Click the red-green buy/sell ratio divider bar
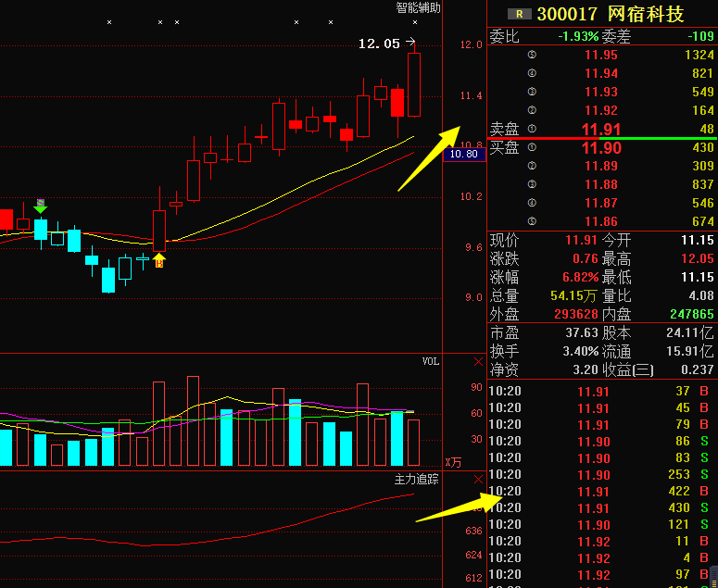 point(602,138)
